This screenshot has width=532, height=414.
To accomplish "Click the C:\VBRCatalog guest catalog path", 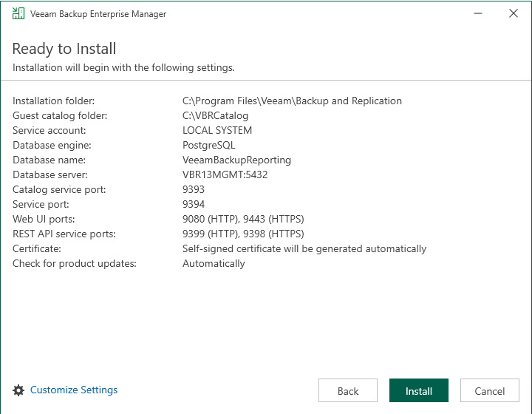I will (x=215, y=115).
